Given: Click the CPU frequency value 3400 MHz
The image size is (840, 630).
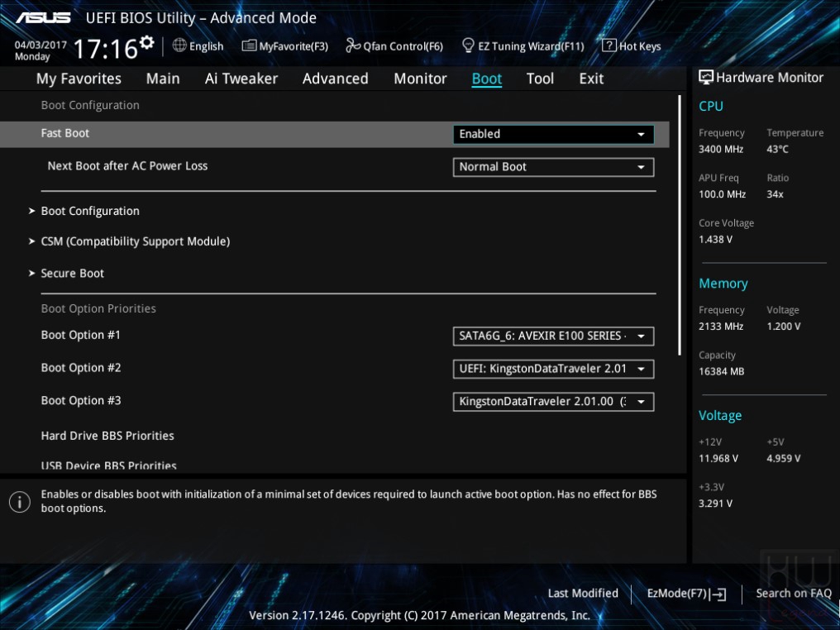Looking at the screenshot, I should [721, 150].
